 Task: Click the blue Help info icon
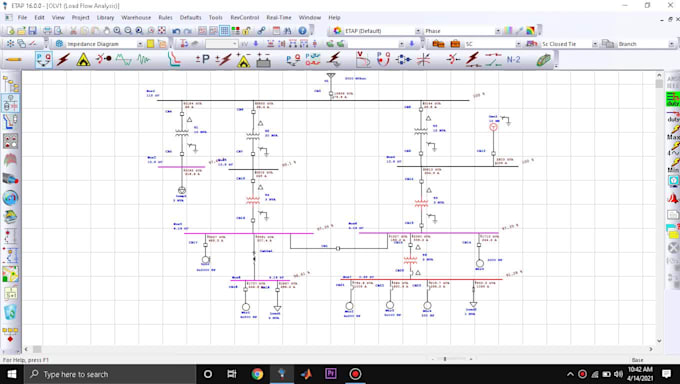click(x=302, y=31)
